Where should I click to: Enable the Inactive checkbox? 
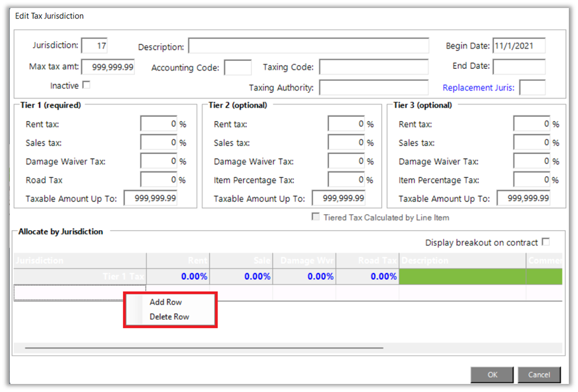pyautogui.click(x=86, y=85)
